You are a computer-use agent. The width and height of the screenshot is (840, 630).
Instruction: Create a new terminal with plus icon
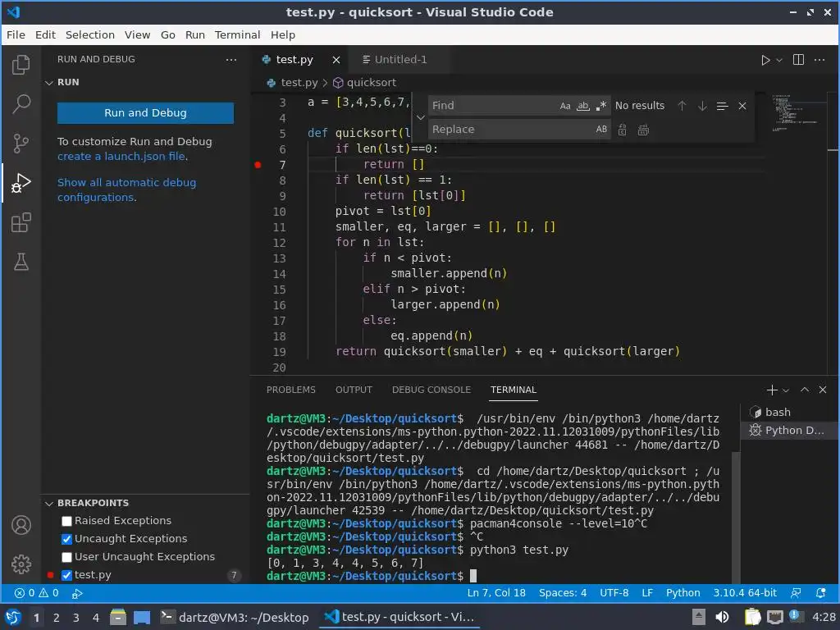click(x=772, y=390)
